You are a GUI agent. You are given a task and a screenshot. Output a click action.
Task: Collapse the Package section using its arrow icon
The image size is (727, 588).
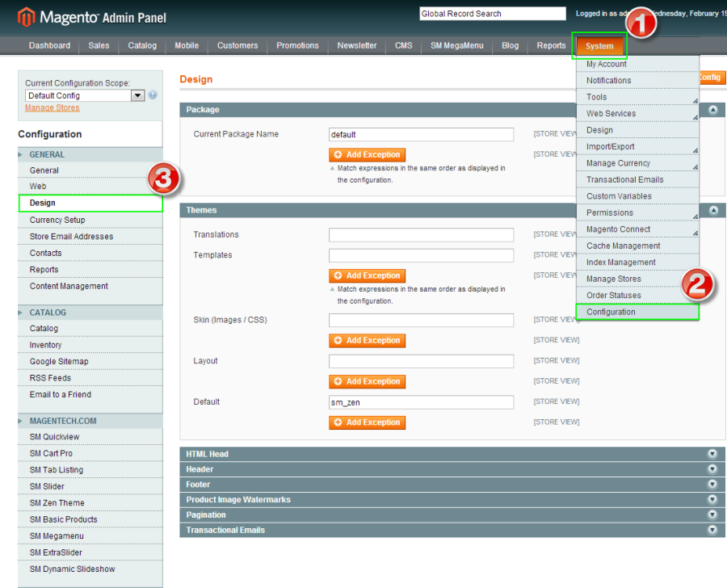(x=712, y=110)
